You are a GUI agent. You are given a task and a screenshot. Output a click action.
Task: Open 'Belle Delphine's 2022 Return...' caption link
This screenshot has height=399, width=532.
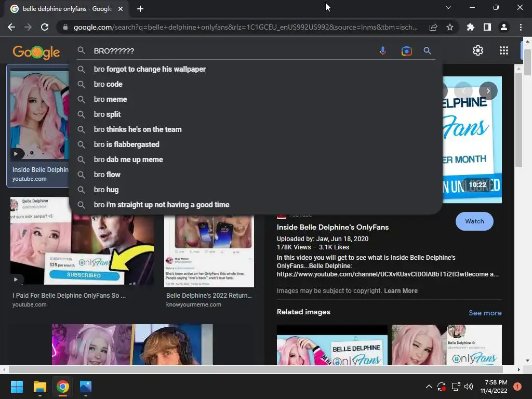[209, 296]
